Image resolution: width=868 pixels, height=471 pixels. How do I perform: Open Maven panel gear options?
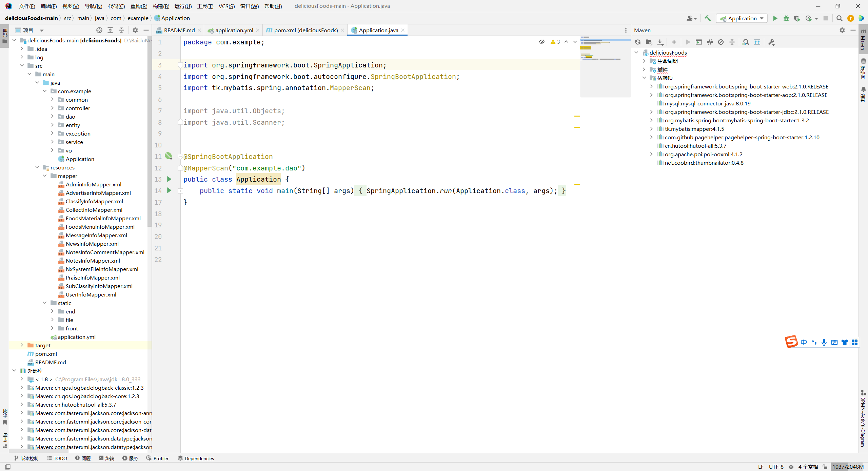(x=842, y=30)
